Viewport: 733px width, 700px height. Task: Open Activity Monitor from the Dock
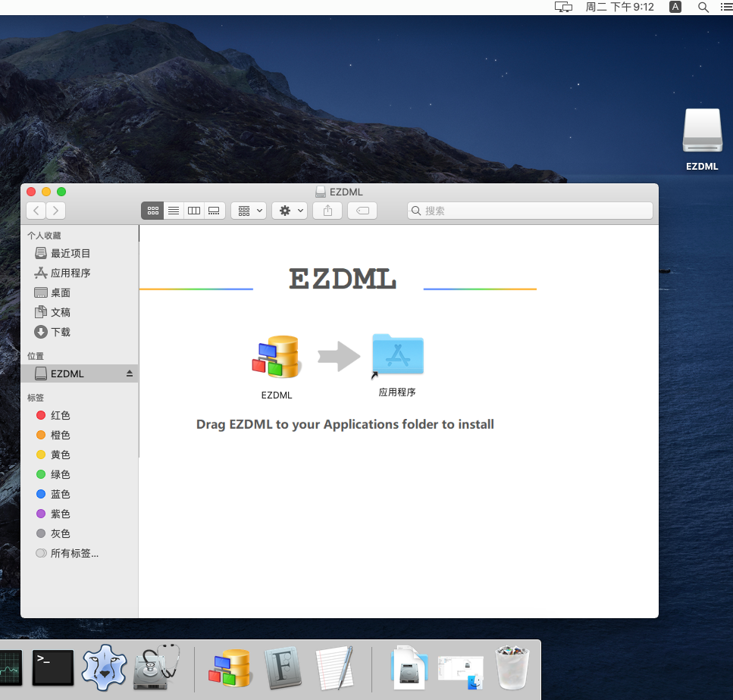point(11,667)
